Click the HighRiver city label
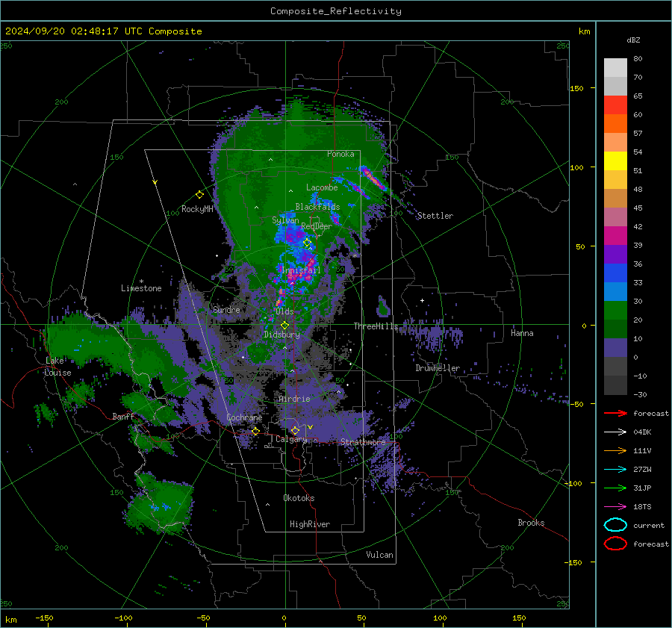Viewport: 672px width, 628px height. 310,524
